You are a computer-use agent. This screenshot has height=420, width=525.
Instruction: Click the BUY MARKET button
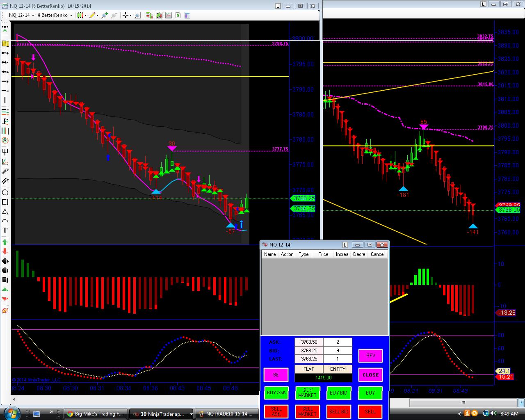(x=307, y=393)
